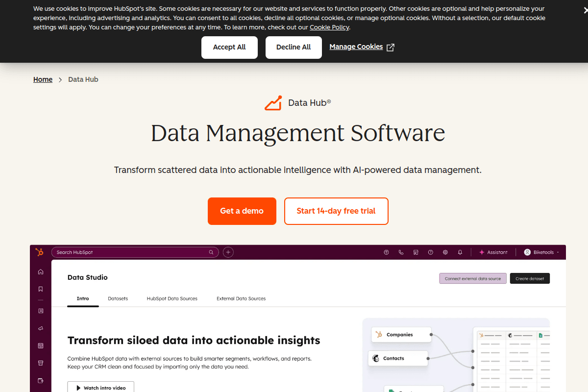This screenshot has width=588, height=392.
Task: Expand the Biketools account dropdown
Action: point(541,252)
